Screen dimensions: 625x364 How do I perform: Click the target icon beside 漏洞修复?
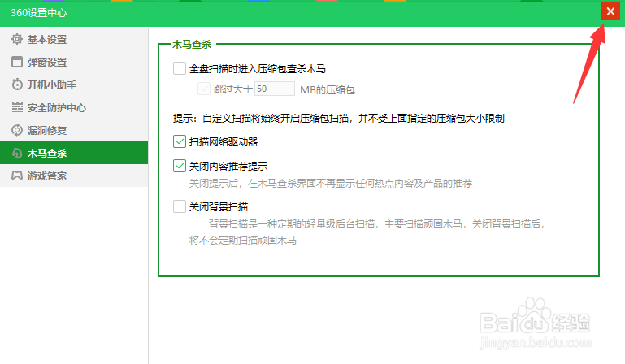pos(17,130)
